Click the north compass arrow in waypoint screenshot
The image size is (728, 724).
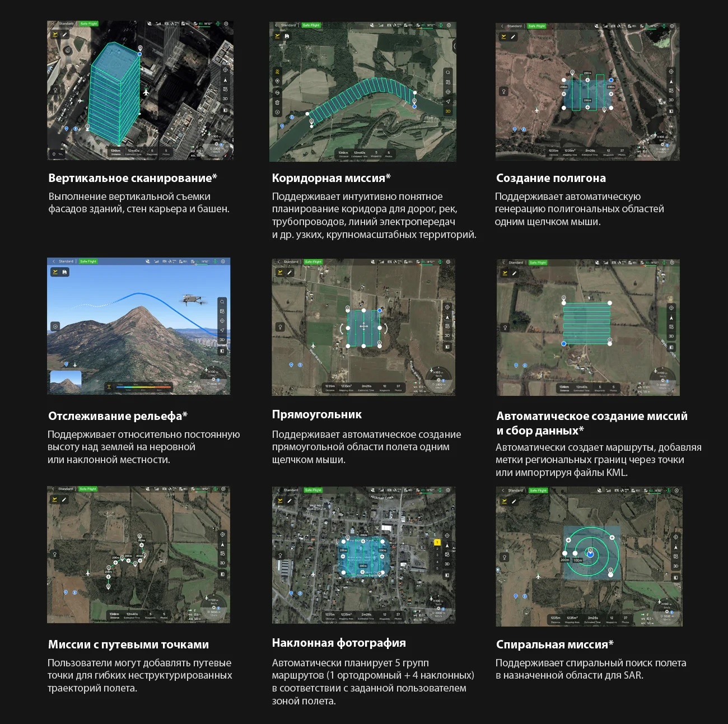(x=222, y=544)
